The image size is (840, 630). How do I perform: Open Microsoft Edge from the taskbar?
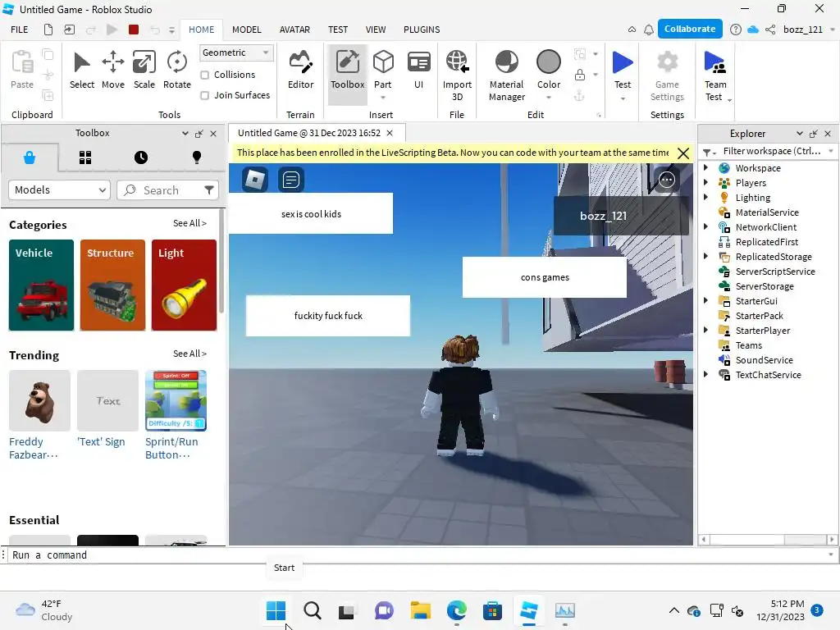click(x=456, y=610)
